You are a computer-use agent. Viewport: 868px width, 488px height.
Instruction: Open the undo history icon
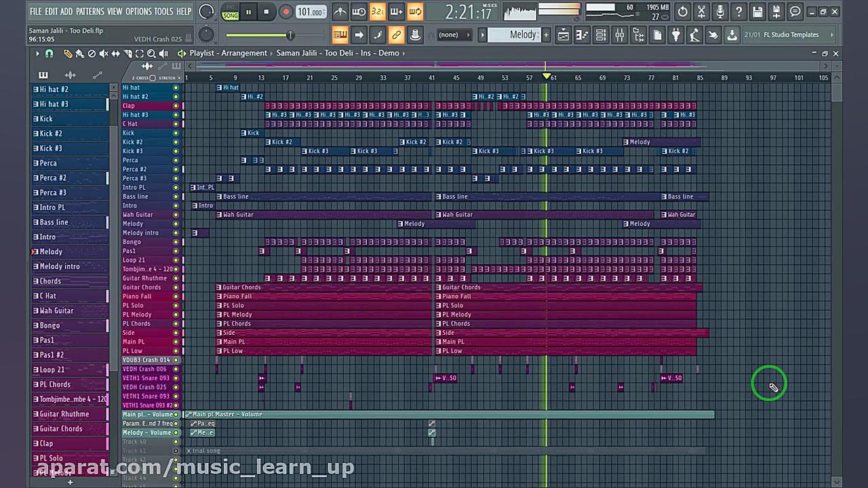point(683,12)
